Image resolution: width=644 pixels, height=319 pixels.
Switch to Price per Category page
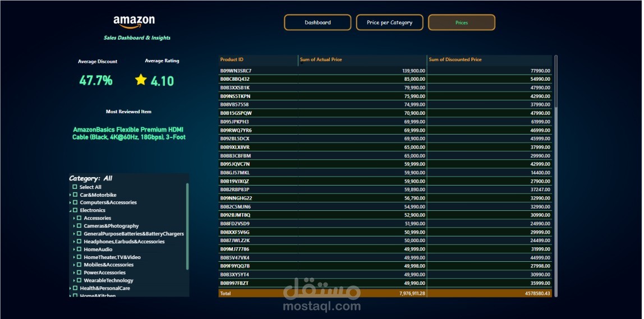389,22
